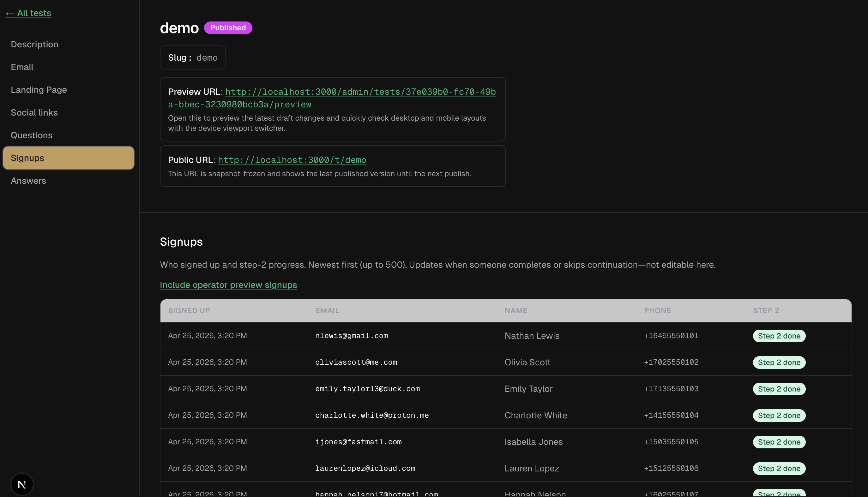
Task: Click the demo slug value
Action: click(207, 57)
